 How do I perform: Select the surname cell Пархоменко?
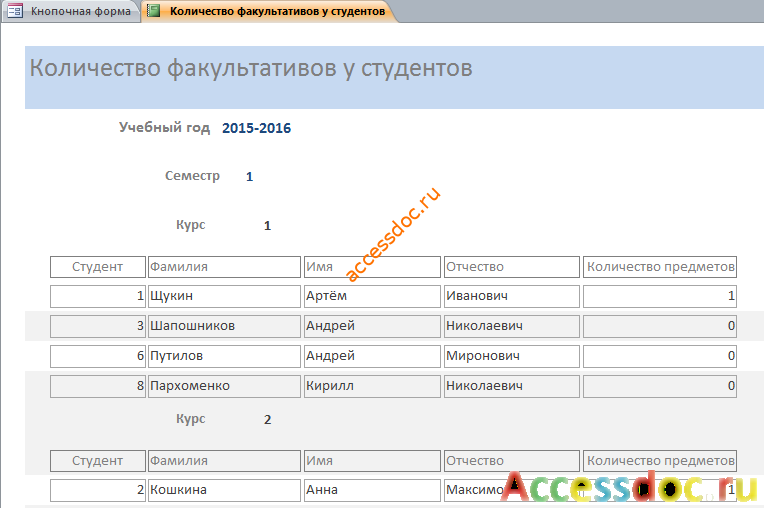pyautogui.click(x=224, y=386)
